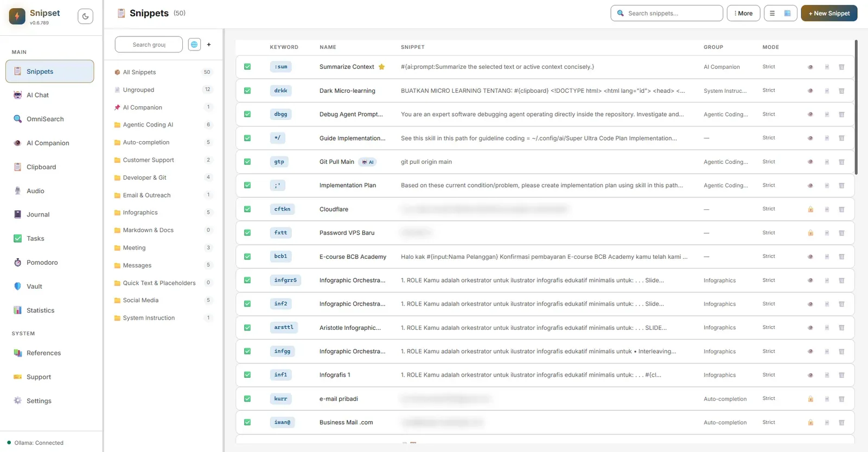Click the snippets list vertical scrollbar
868x452 pixels.
click(856, 107)
